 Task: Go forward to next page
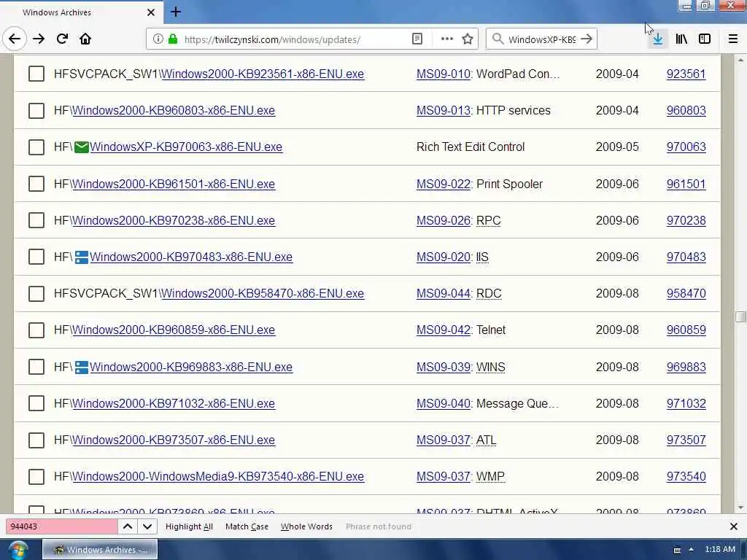39,39
